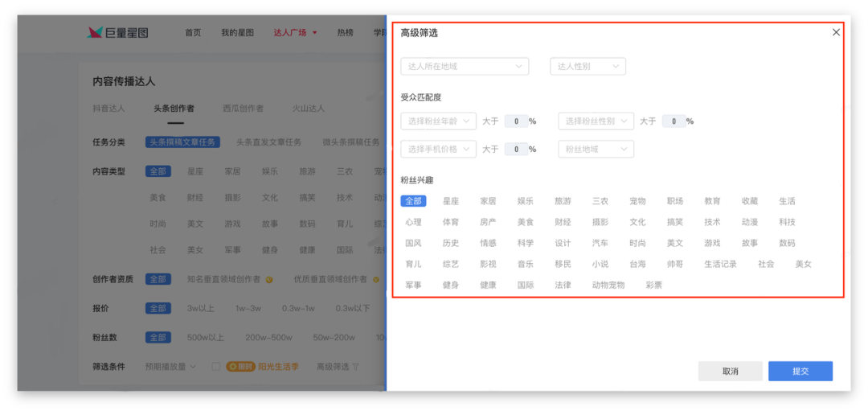Open the 达人性别 dropdown
Image resolution: width=868 pixels, height=411 pixels.
588,67
